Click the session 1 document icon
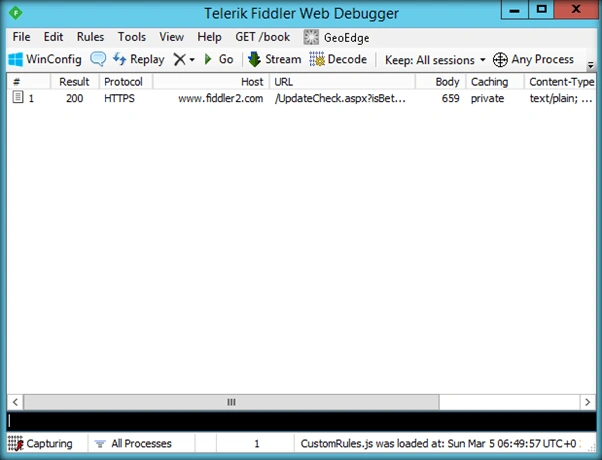 [18, 97]
